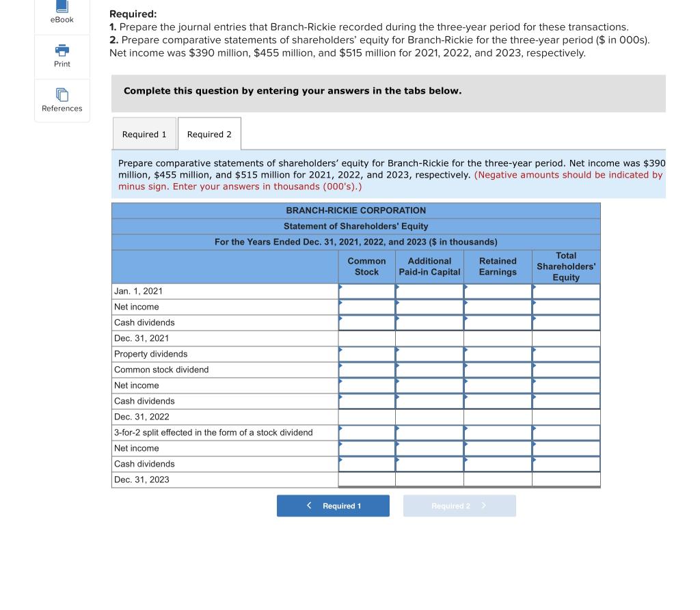This screenshot has height=610, width=700.
Task: Click the grayed Required 2 navigation button
Action: pos(459,505)
